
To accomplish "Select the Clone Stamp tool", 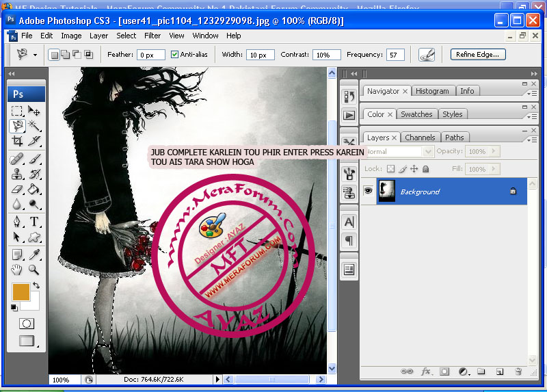I will tap(16, 174).
